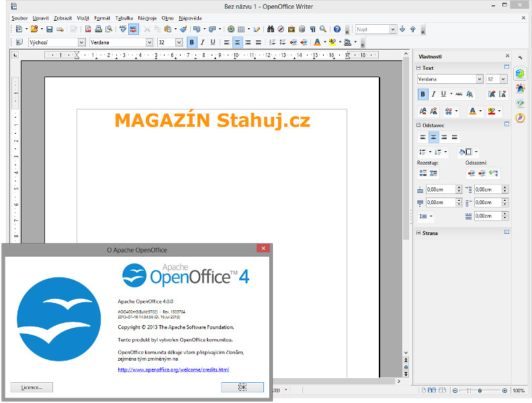
Task: Close the O Apache OpenOffice dialog
Action: [263, 249]
